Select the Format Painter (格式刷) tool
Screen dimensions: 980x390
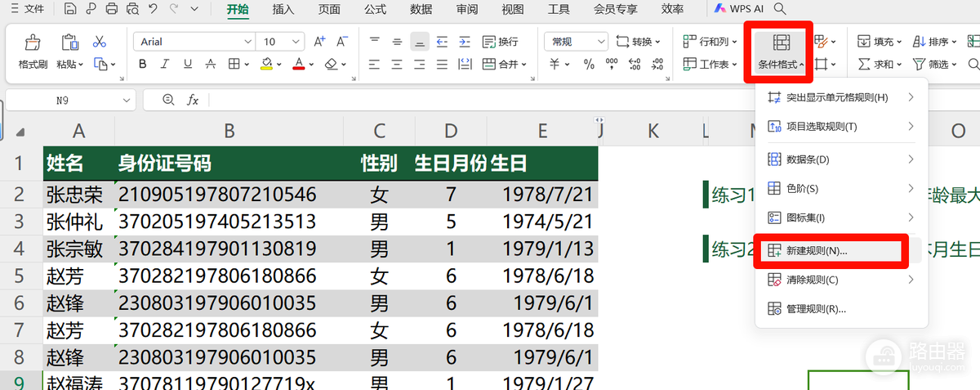coord(33,52)
